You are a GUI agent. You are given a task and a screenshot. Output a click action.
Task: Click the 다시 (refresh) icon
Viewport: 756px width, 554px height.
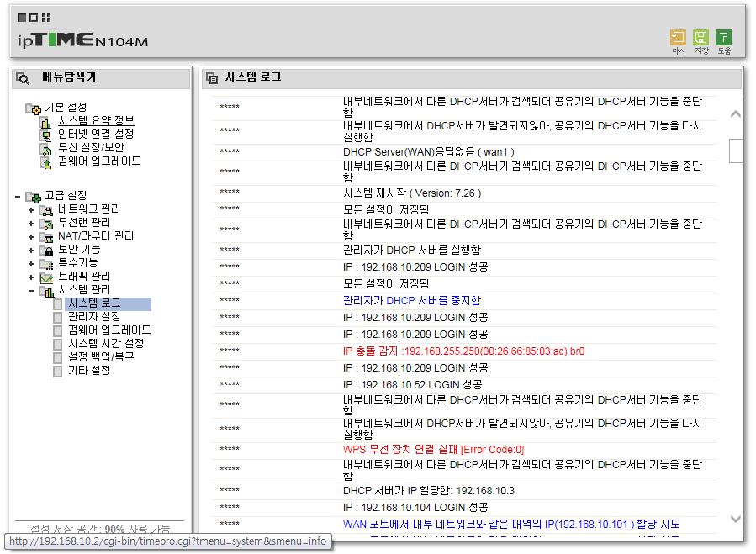click(x=678, y=38)
